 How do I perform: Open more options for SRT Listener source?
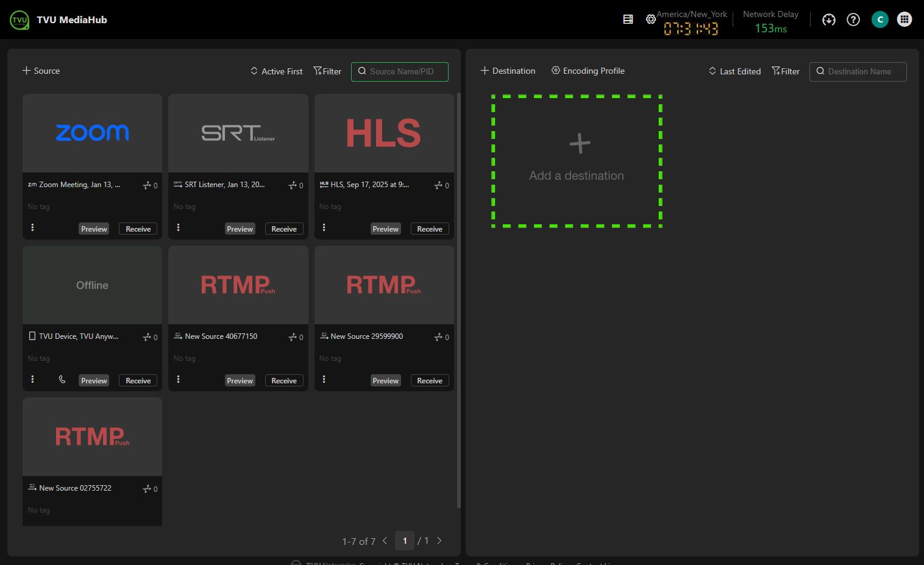pos(178,227)
